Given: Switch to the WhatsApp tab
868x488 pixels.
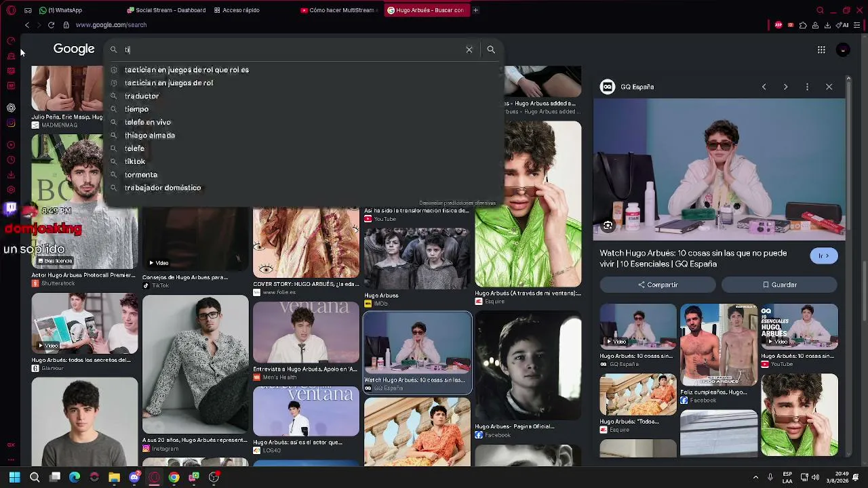Looking at the screenshot, I should point(61,10).
